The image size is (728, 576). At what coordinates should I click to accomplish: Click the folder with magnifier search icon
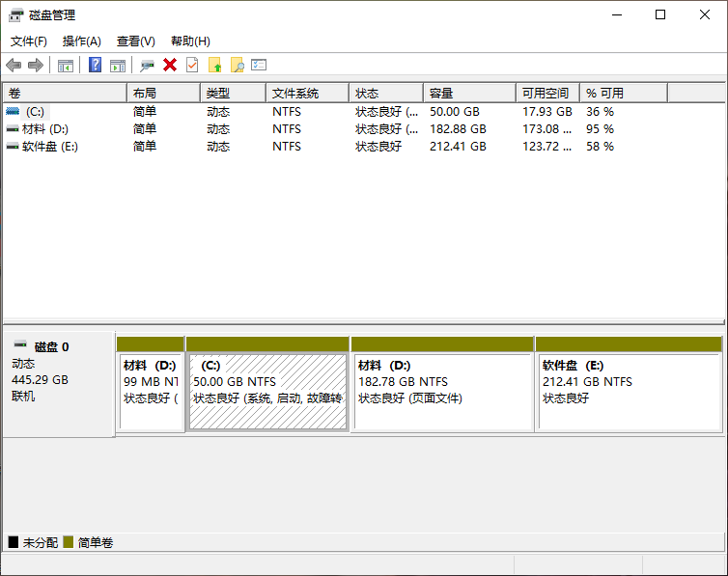tap(237, 65)
